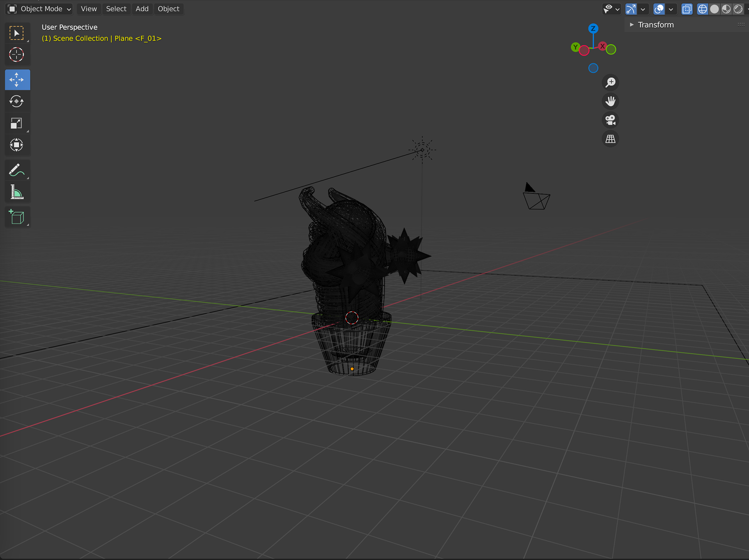Click the Y axis on navigation gizmo
This screenshot has width=749, height=560.
tap(575, 47)
